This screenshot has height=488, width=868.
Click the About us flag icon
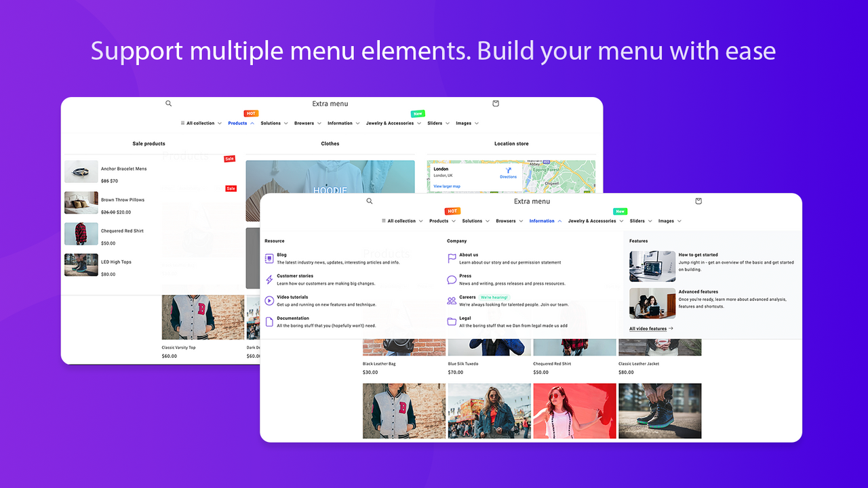click(x=451, y=259)
